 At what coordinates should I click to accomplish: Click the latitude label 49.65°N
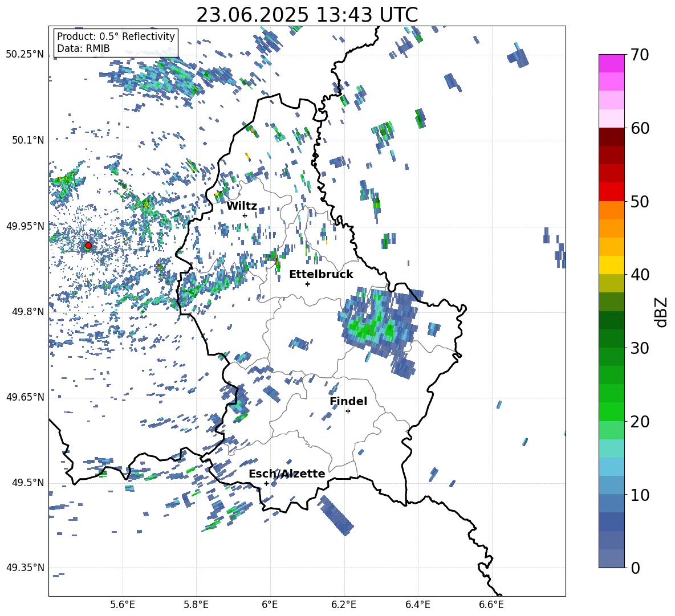(x=25, y=397)
